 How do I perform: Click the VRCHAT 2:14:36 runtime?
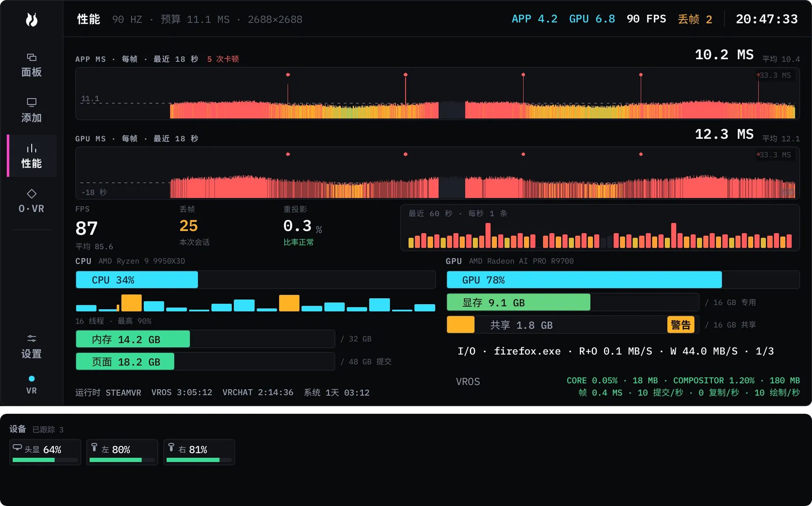click(258, 393)
